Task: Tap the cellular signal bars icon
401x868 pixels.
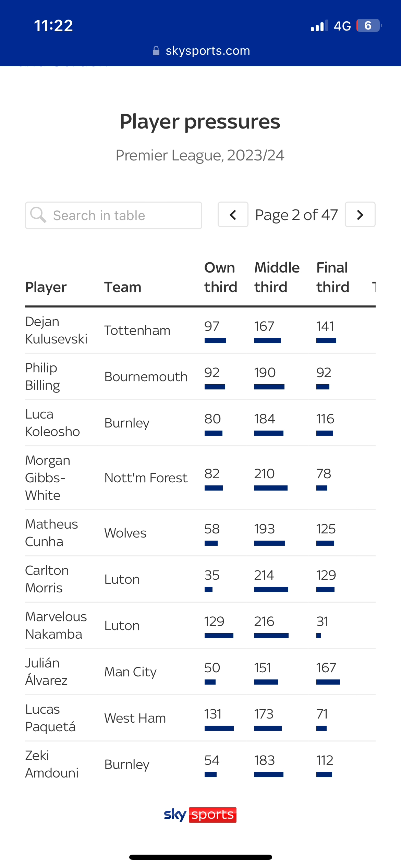Action: point(319,26)
